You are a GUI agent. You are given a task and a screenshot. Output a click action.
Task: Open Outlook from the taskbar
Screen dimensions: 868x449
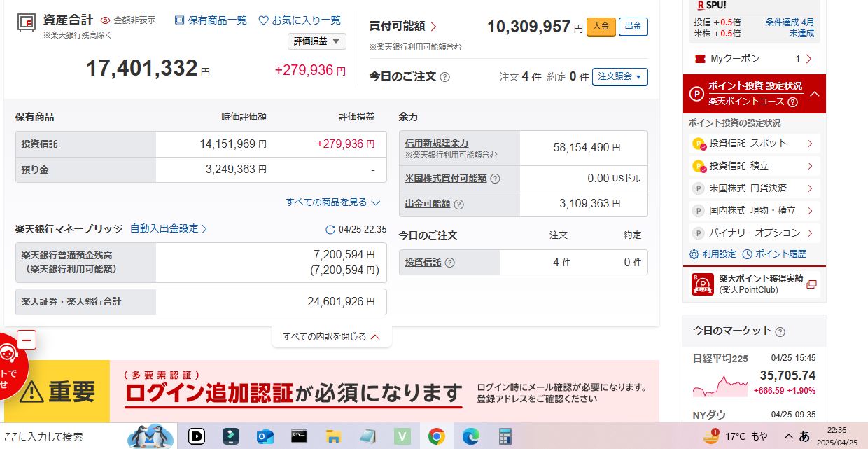[265, 436]
